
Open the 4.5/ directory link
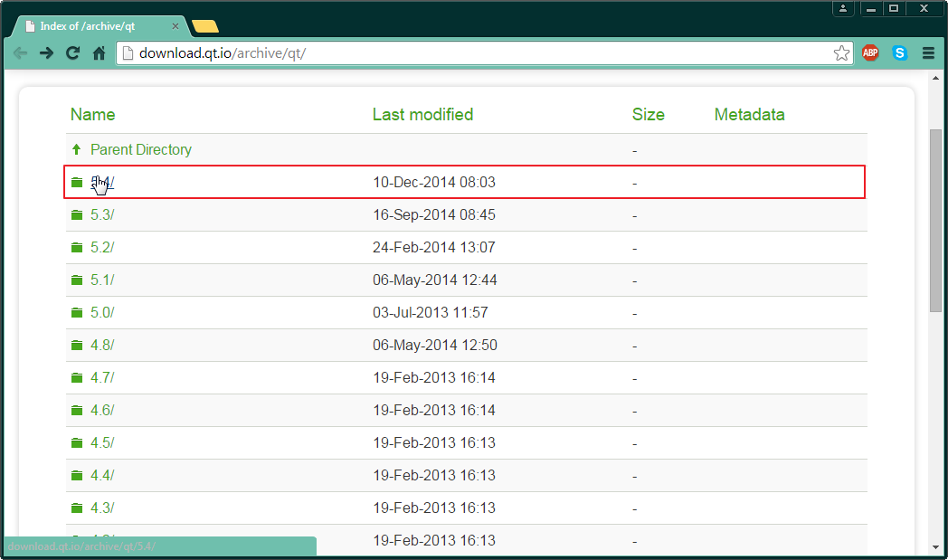click(102, 443)
